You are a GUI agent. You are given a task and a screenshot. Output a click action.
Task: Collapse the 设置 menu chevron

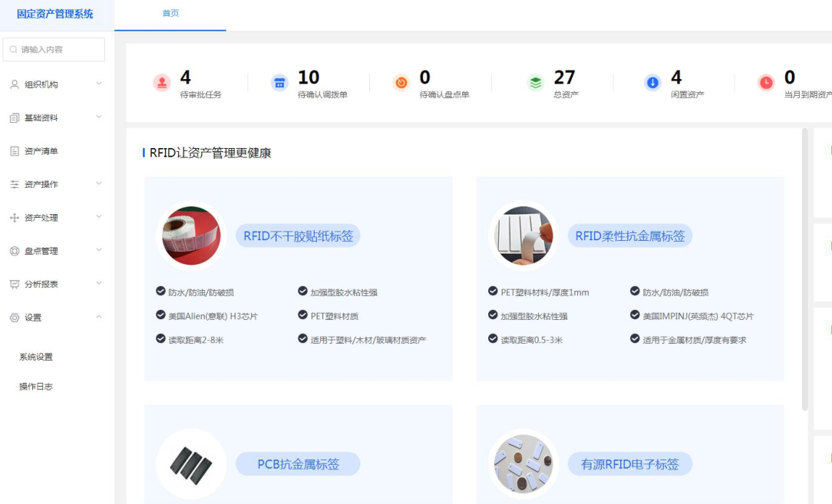click(x=99, y=318)
